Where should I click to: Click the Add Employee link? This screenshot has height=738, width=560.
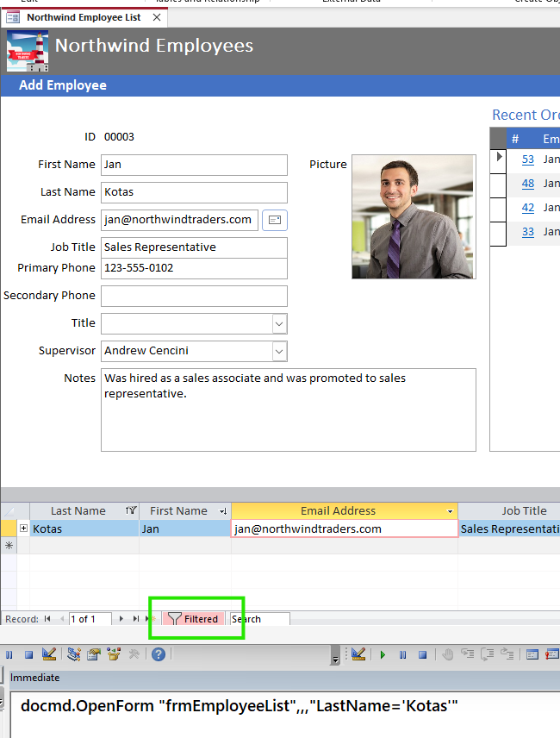(x=63, y=85)
